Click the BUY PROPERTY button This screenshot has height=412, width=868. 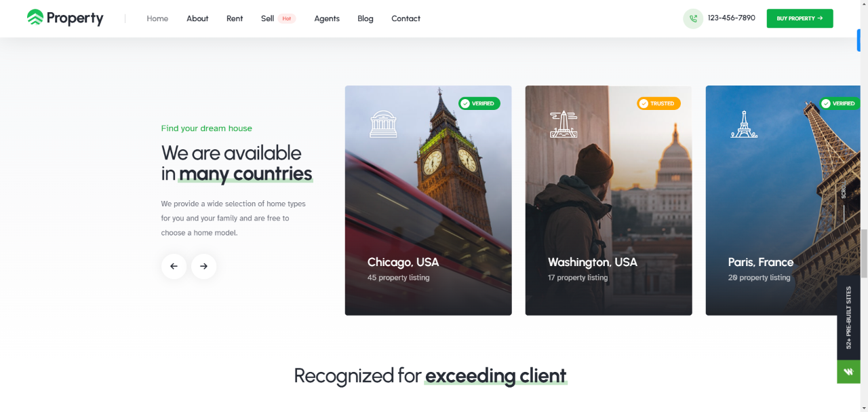[x=800, y=18]
